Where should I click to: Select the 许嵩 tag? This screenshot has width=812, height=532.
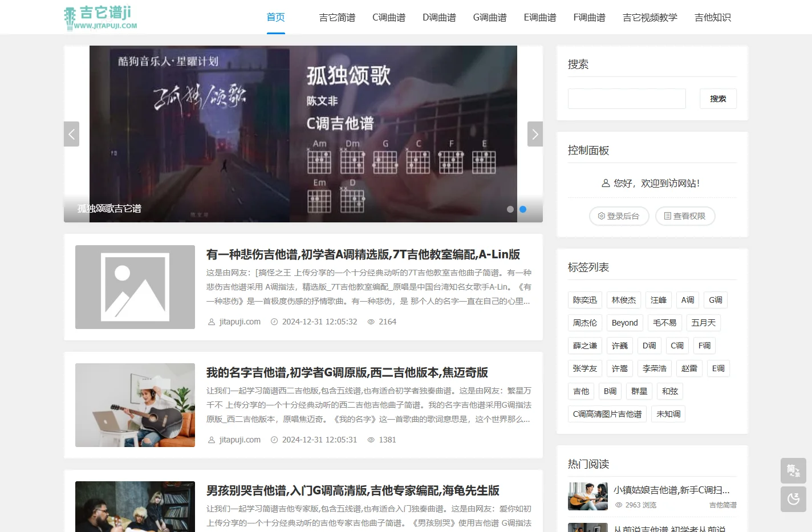pyautogui.click(x=620, y=368)
